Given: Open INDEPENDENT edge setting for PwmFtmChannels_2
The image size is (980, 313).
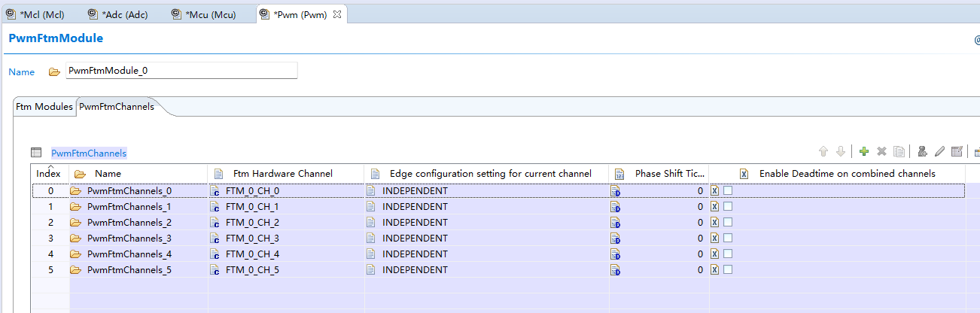Looking at the screenshot, I should 486,223.
